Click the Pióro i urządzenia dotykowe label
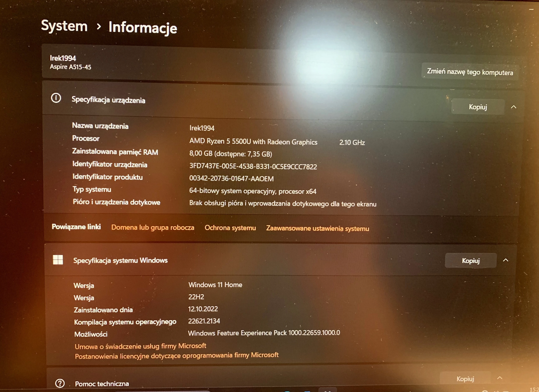 pos(116,202)
